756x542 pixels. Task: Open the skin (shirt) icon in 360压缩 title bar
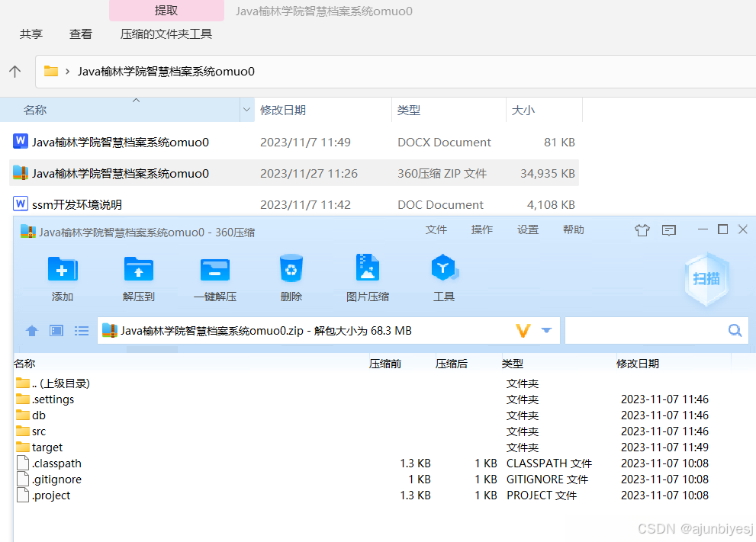pyautogui.click(x=642, y=230)
